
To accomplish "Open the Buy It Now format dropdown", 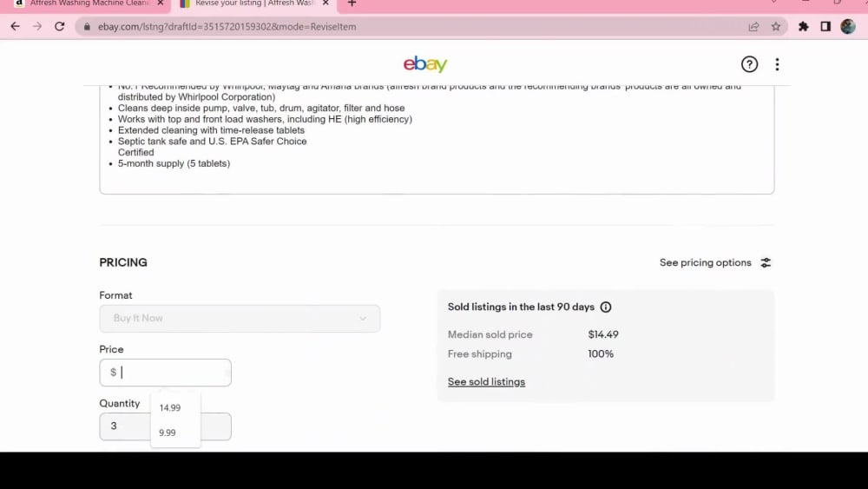I will [240, 319].
